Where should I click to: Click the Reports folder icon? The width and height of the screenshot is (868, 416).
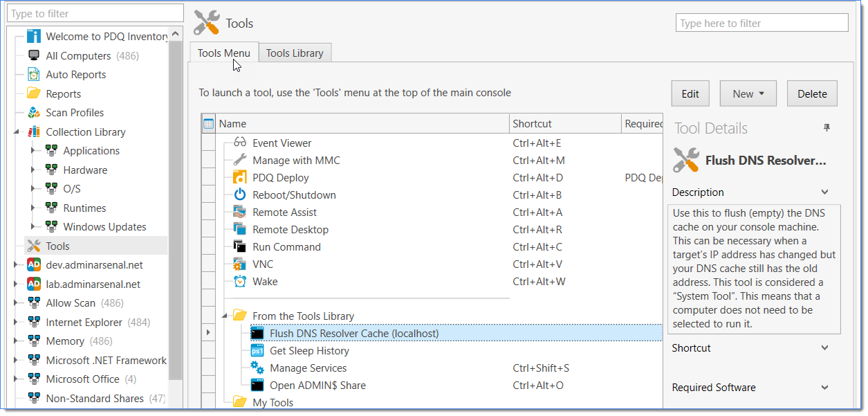click(34, 93)
